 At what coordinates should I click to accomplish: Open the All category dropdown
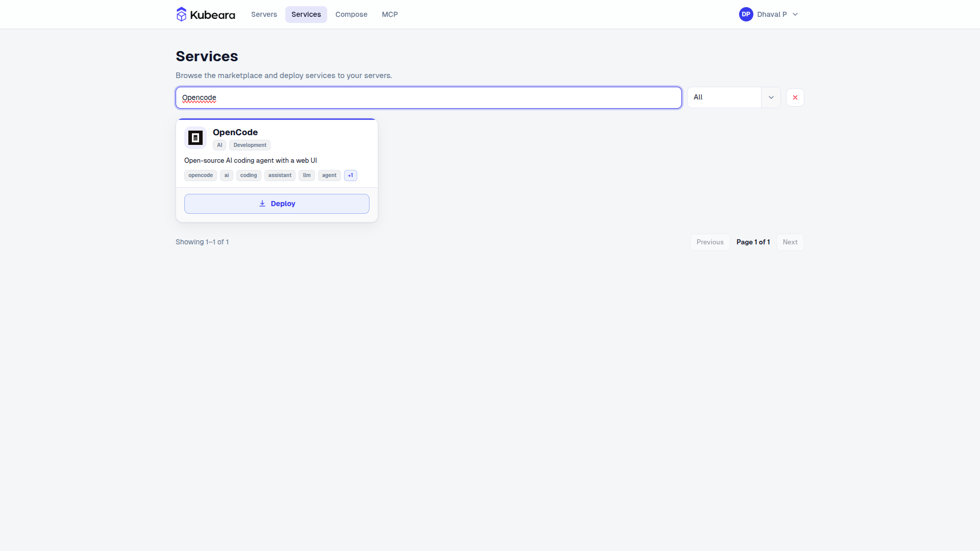734,97
